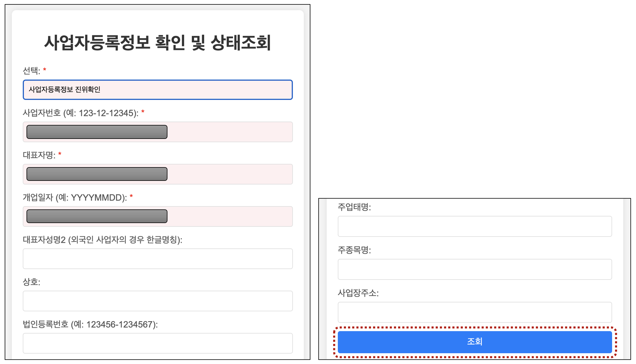Image resolution: width=636 pixels, height=364 pixels.
Task: Click the 선택 field label
Action: 31,70
